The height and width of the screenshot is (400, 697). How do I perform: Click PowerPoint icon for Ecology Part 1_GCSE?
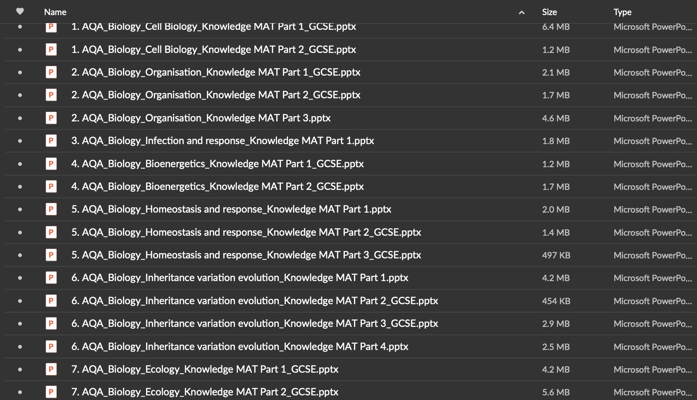51,369
